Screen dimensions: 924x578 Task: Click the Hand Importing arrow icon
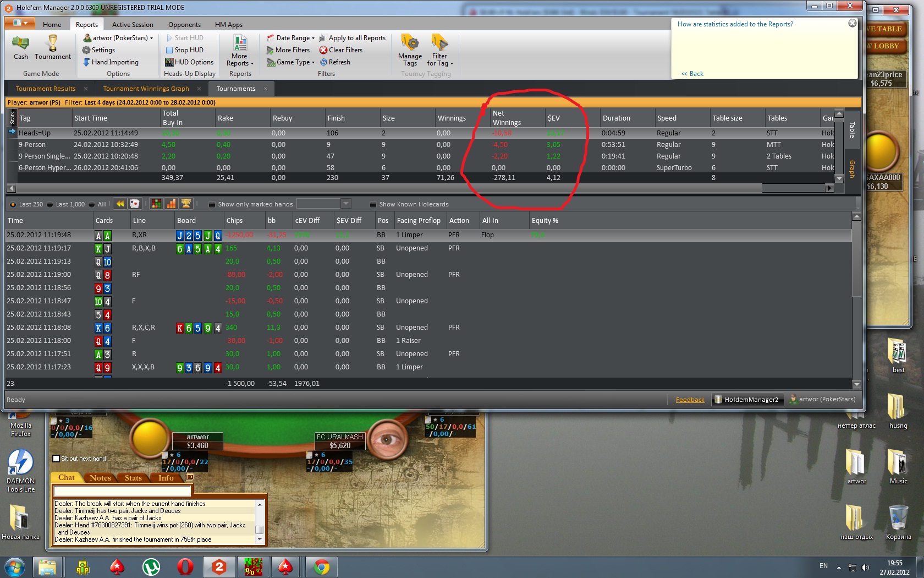[87, 62]
